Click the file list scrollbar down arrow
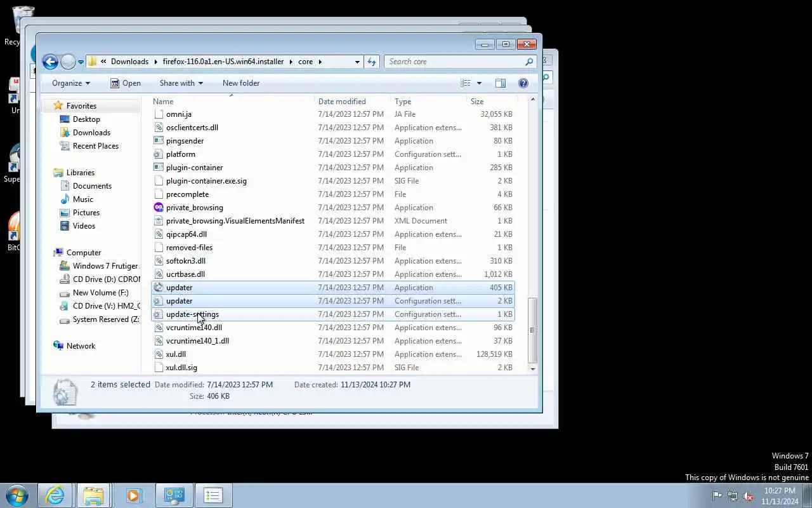The image size is (812, 508). pyautogui.click(x=532, y=368)
